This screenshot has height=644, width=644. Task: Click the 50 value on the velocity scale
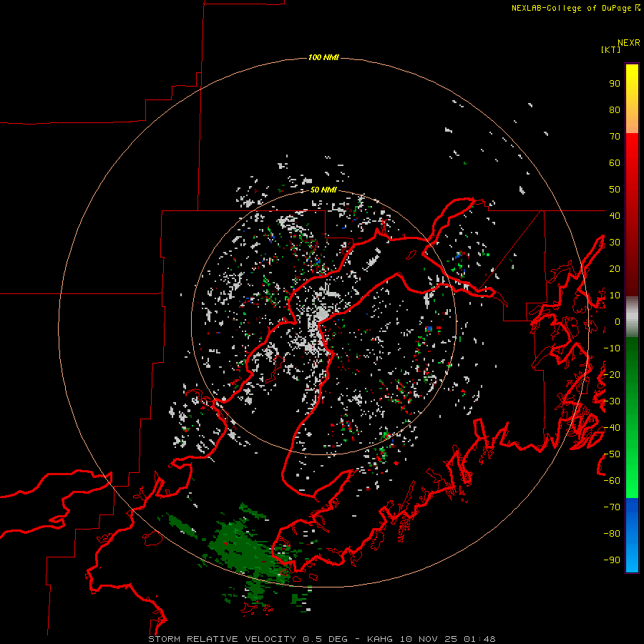point(615,190)
